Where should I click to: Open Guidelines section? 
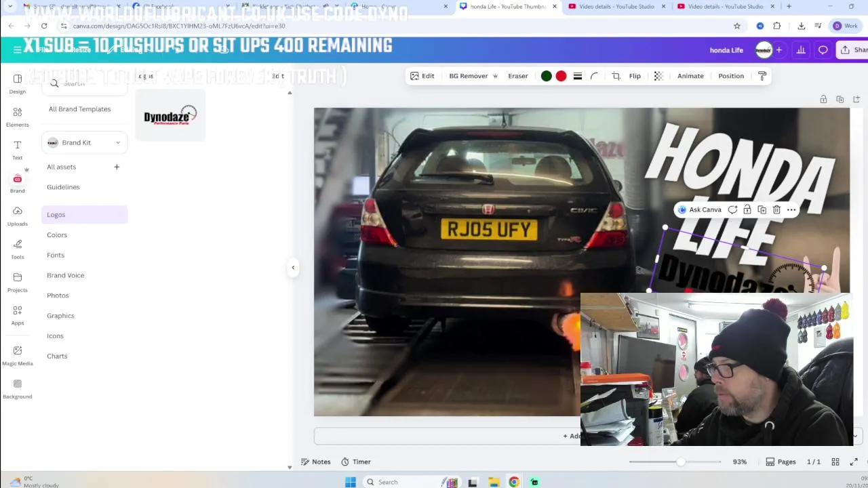(63, 187)
